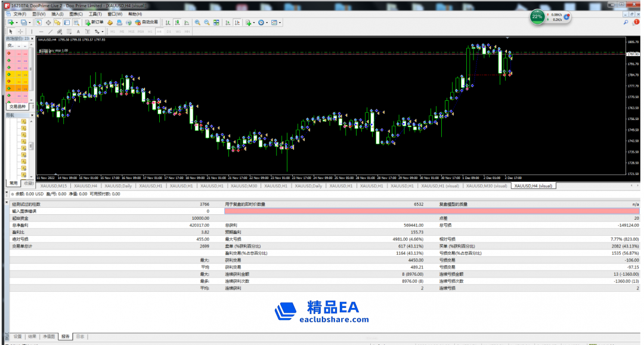Open the new chart dropdown arrow

(16, 23)
